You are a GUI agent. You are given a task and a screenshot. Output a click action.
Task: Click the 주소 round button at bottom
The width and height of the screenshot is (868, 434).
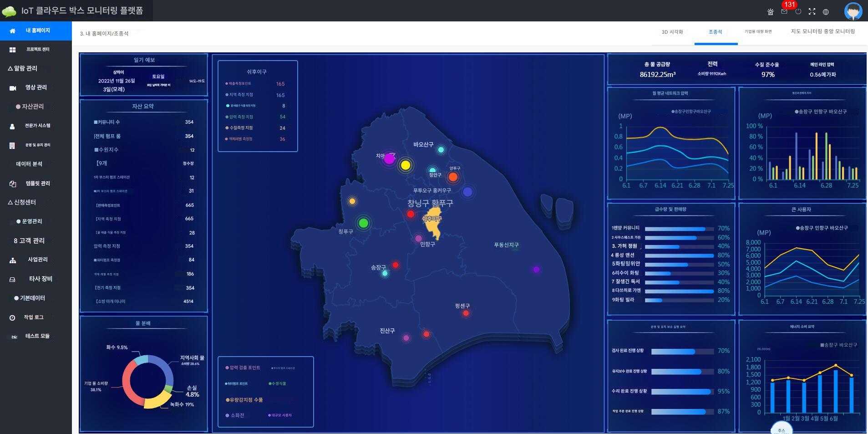pyautogui.click(x=781, y=429)
